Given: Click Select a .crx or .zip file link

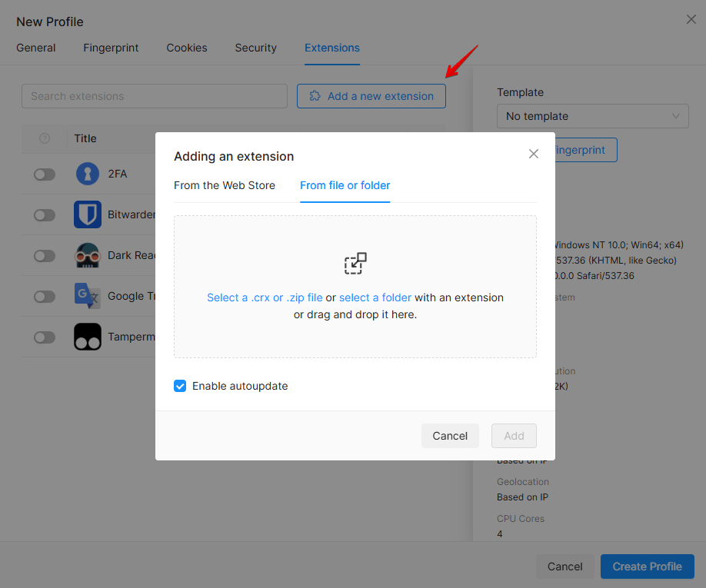Looking at the screenshot, I should pos(265,297).
